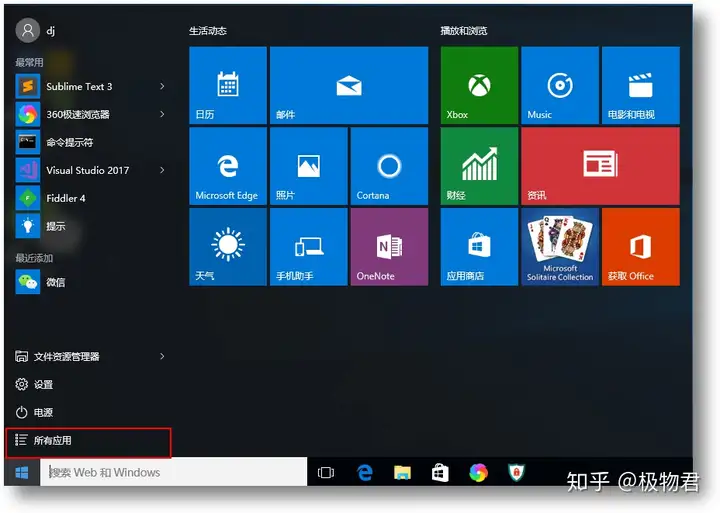Open the 天气 weather tile
Image resolution: width=720 pixels, height=513 pixels.
click(228, 247)
